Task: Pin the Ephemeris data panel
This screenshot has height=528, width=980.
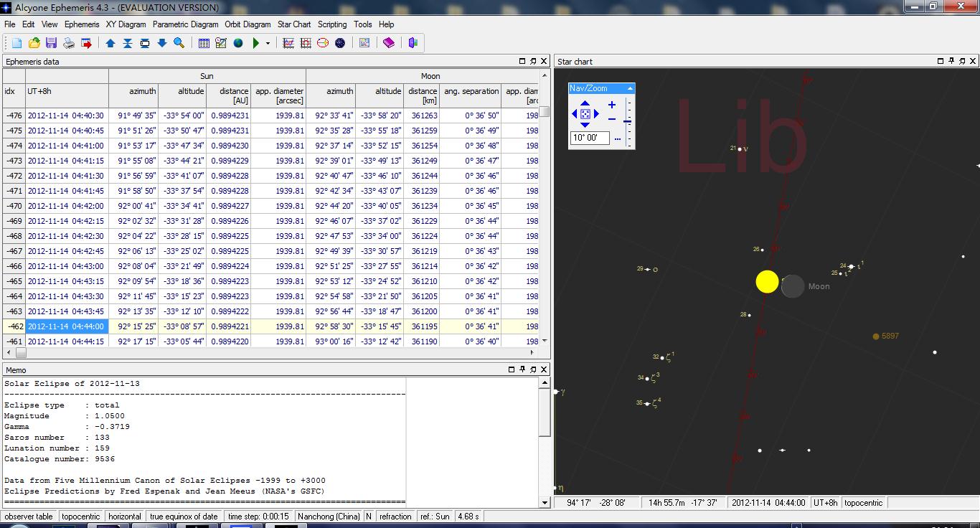Action: click(533, 61)
